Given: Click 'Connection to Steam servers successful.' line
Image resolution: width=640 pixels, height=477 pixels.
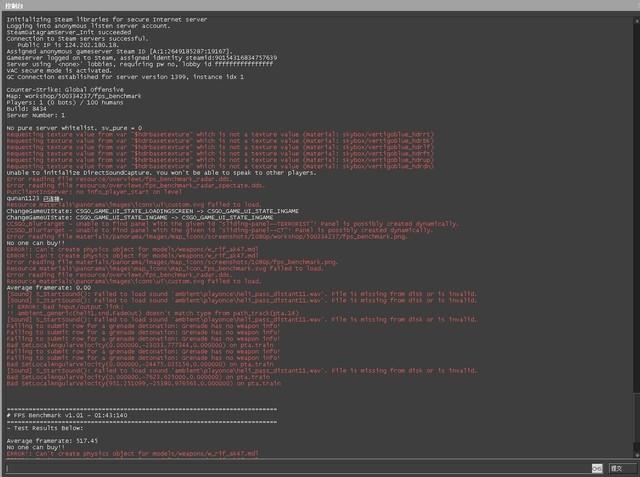Looking at the screenshot, I should pos(78,39).
